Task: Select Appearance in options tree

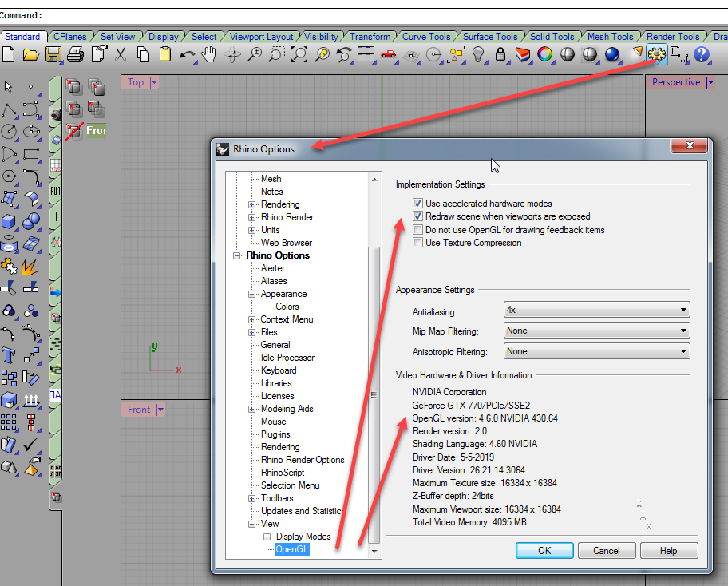Action: (x=283, y=294)
